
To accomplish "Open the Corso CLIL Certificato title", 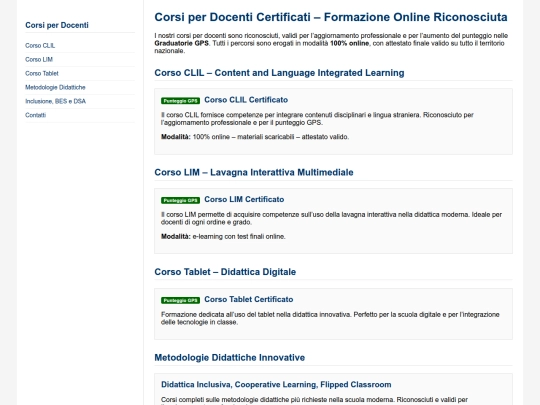I will (x=246, y=100).
